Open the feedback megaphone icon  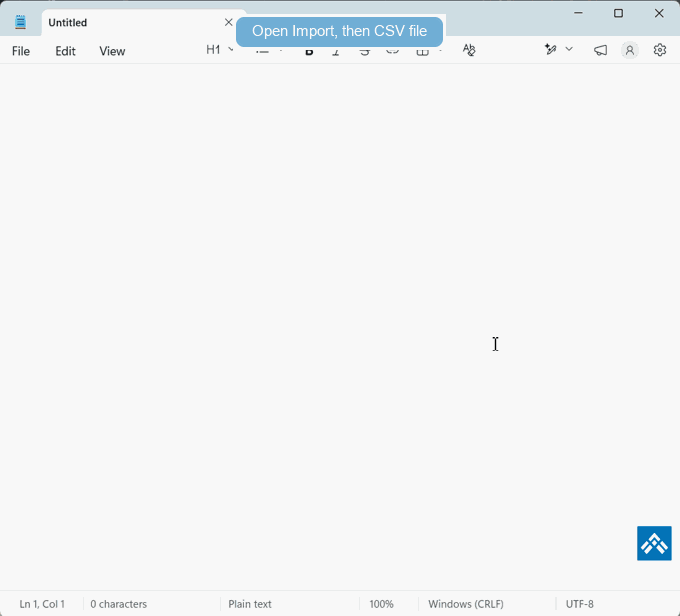click(600, 50)
